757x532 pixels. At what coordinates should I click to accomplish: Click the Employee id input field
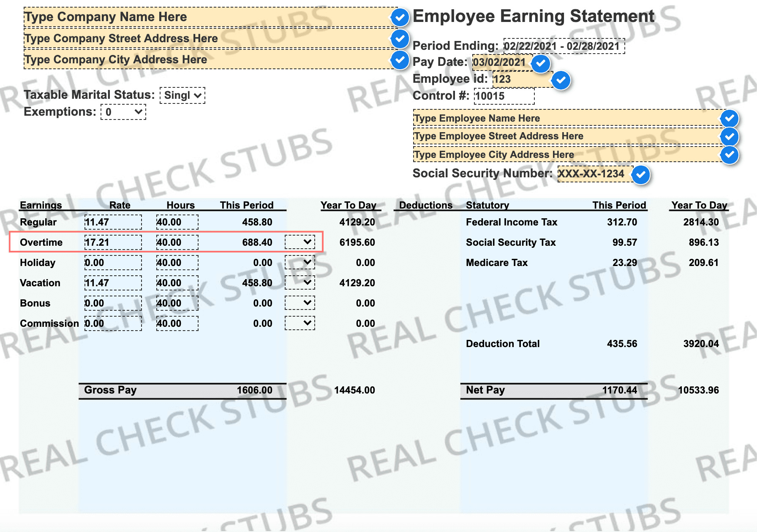tap(523, 79)
